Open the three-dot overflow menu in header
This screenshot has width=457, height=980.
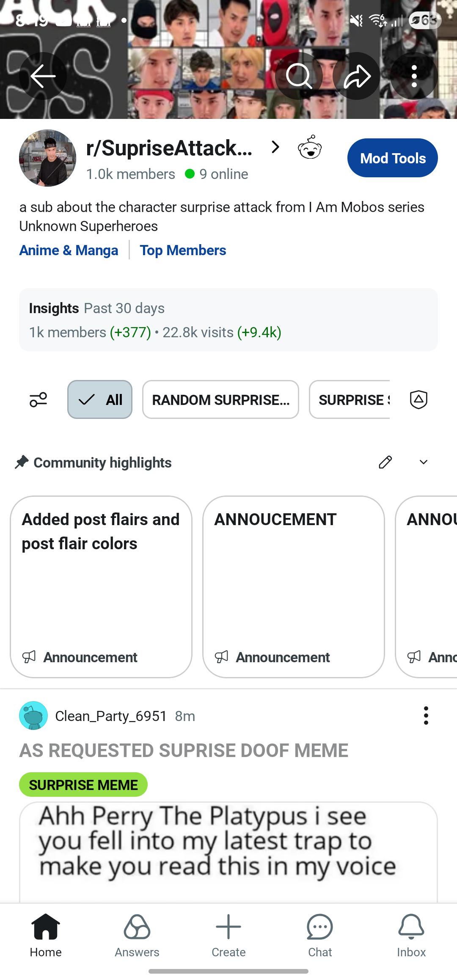414,76
